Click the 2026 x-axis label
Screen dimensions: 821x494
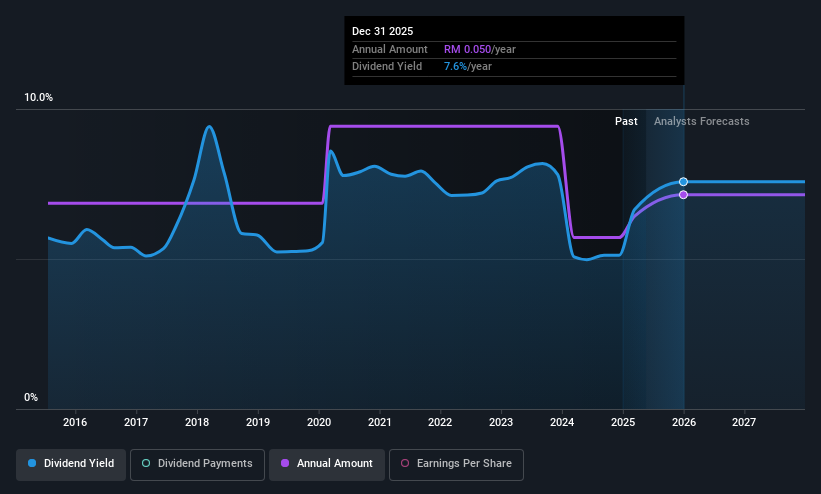[684, 422]
